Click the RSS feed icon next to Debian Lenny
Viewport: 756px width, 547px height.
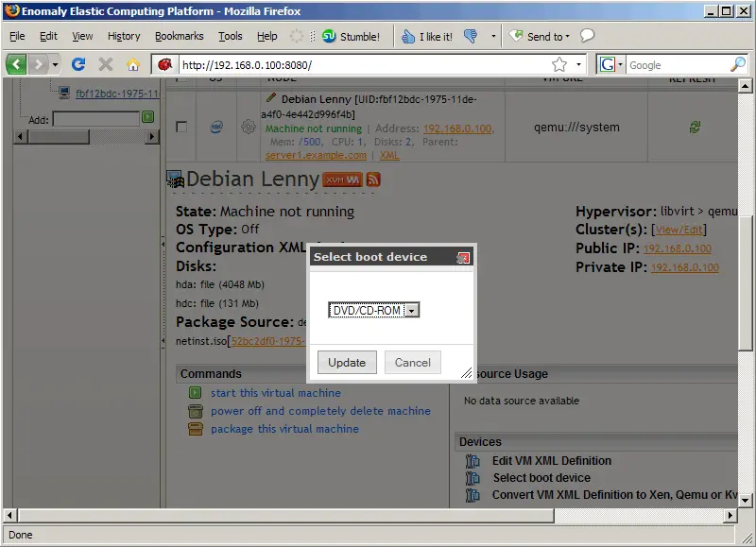[373, 179]
